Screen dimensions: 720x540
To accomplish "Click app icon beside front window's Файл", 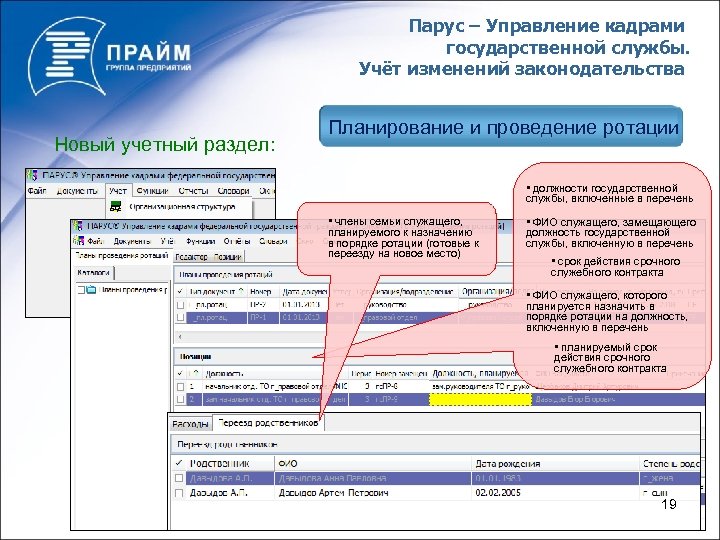I will tap(79, 241).
